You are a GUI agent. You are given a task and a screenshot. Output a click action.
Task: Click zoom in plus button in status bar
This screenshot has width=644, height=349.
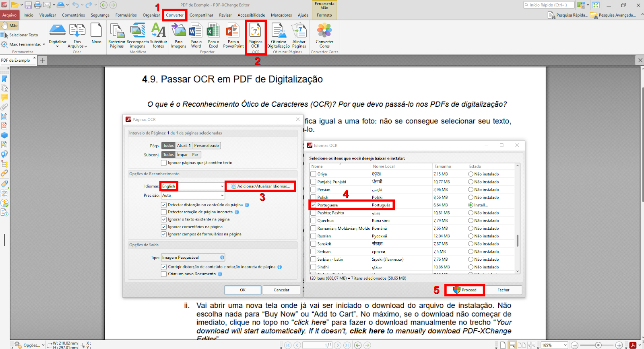tap(619, 345)
